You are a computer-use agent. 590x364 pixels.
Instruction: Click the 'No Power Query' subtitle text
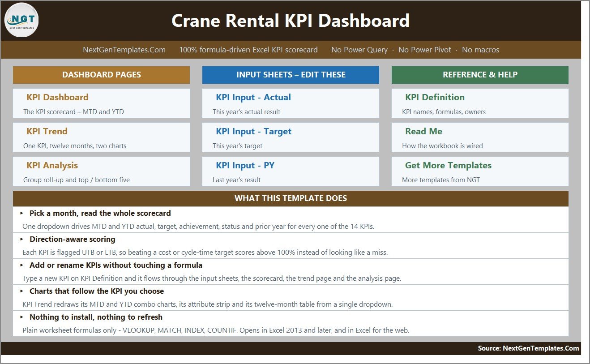[359, 50]
